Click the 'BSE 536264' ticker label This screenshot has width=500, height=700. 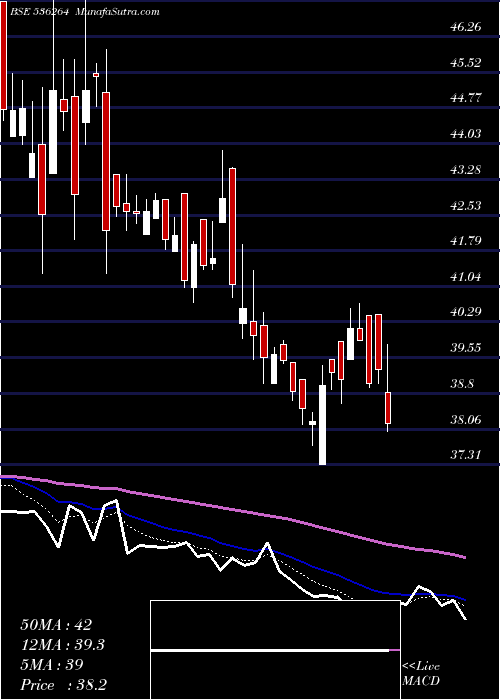pos(40,12)
